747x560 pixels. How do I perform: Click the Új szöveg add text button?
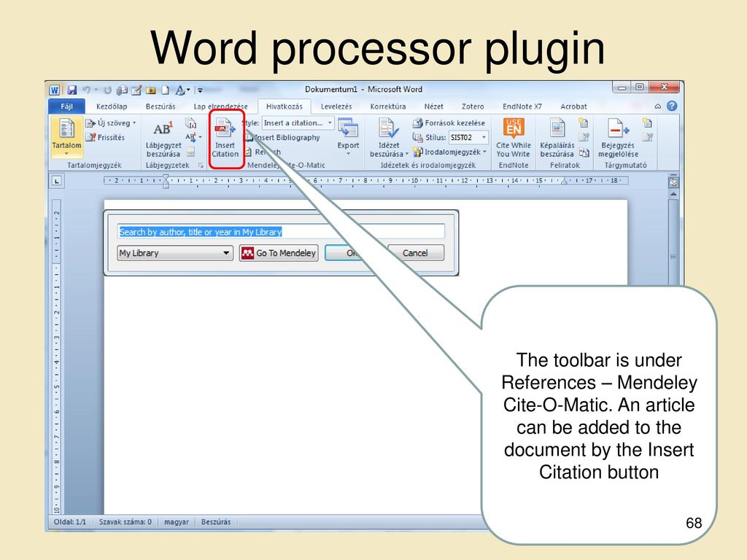click(x=111, y=122)
